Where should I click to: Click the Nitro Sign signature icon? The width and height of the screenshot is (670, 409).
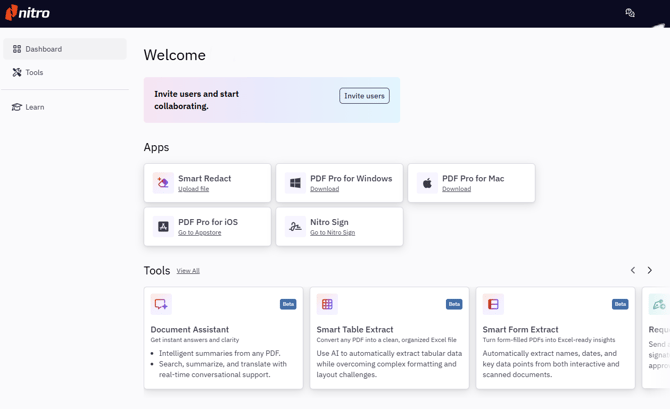295,227
